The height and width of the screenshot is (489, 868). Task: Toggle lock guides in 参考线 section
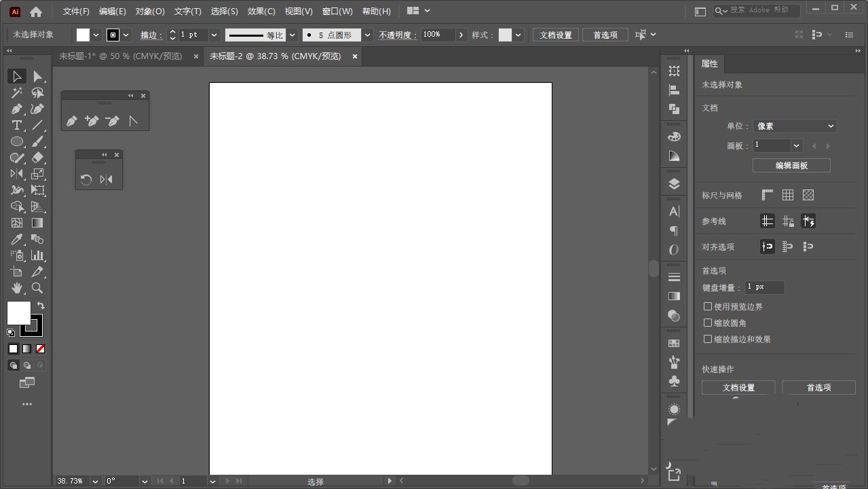pos(788,221)
